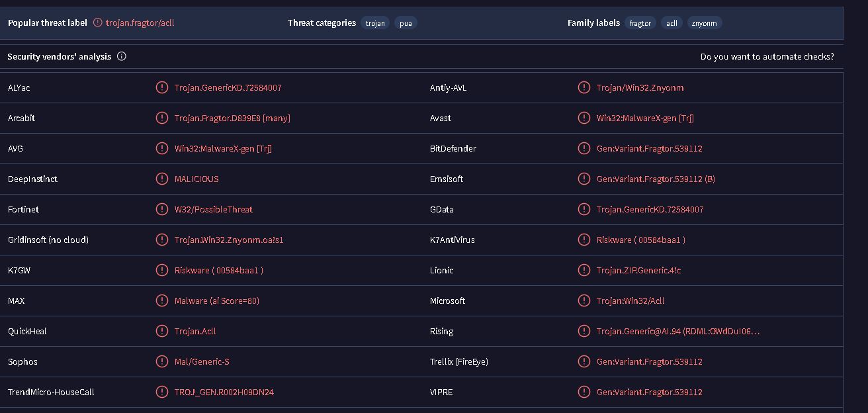Click the warning icon in the K7AntiVirus row
This screenshot has height=413, width=868.
tap(584, 240)
